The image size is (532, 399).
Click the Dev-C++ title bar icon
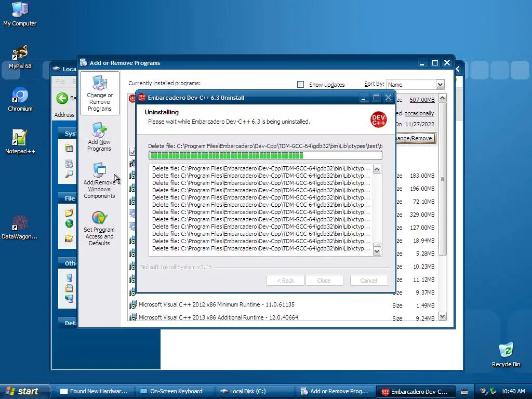coord(142,98)
